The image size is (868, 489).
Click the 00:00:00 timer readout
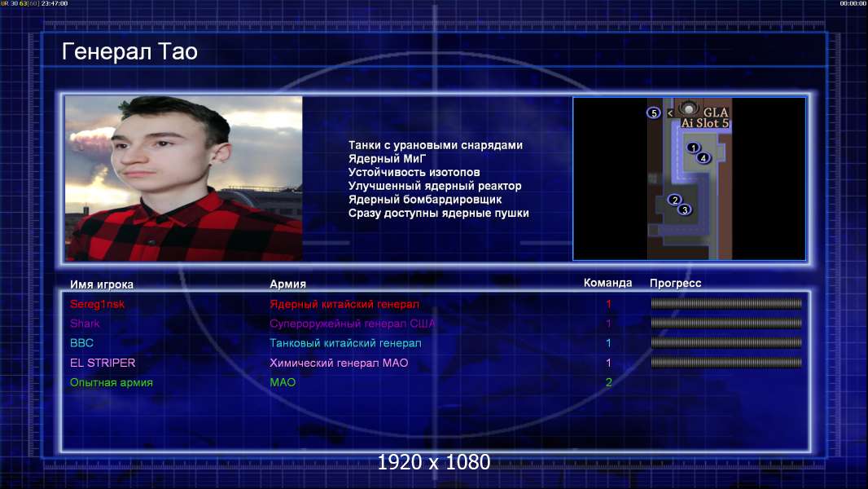853,3
